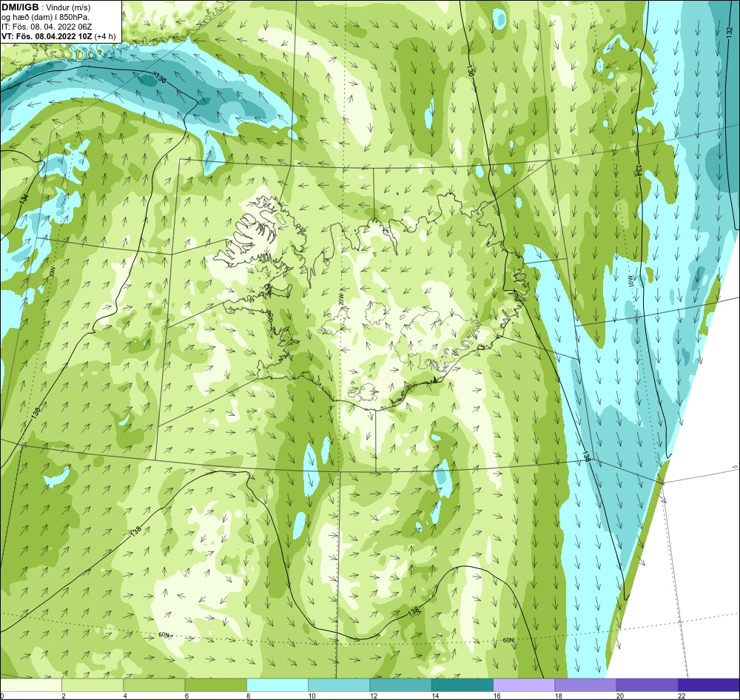Pick the 4–6 m/s green legend swatch
The width and height of the screenshot is (740, 700).
[154, 684]
